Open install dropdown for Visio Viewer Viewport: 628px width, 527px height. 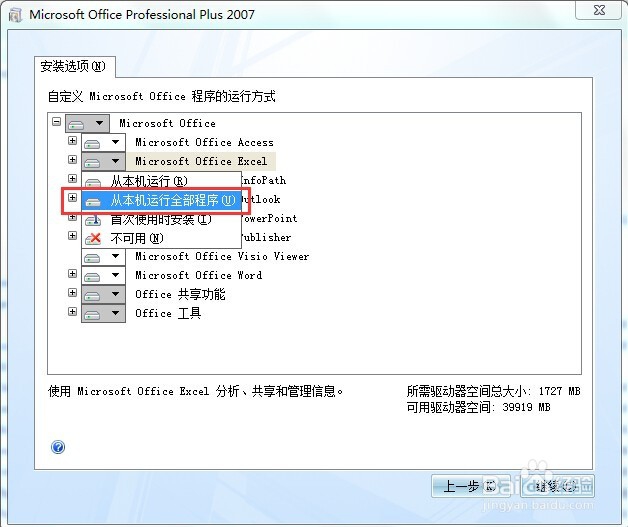tap(103, 256)
